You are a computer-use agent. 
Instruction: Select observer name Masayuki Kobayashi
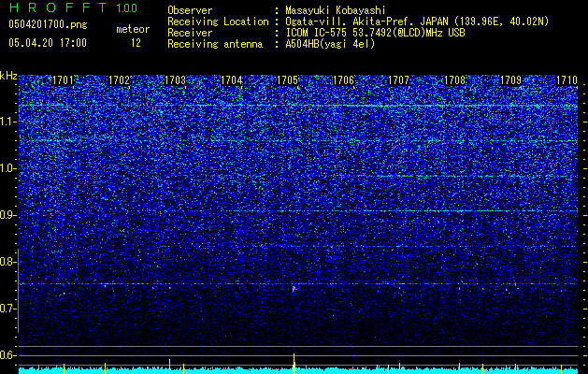click(336, 10)
